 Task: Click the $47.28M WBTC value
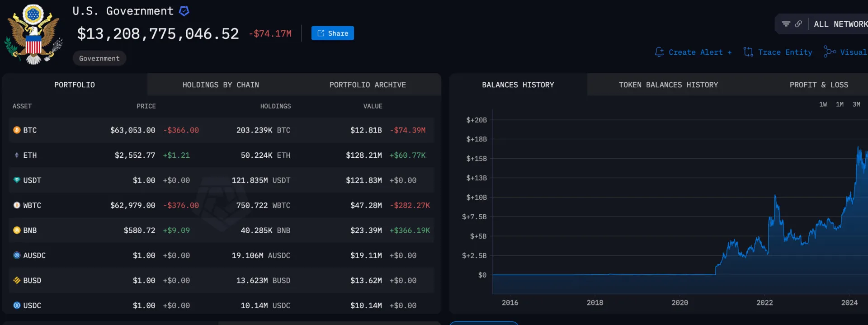(x=366, y=205)
